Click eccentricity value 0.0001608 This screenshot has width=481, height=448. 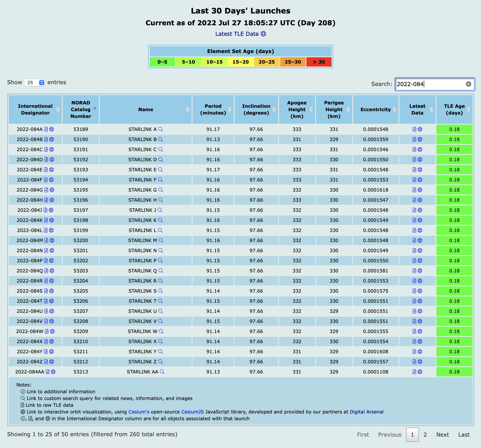(376, 352)
